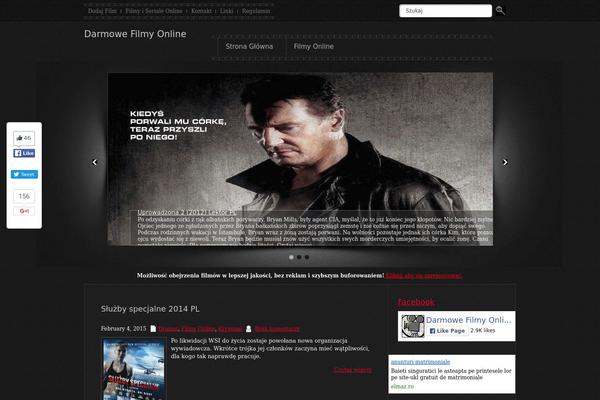Open the Kryminał category link

click(230, 329)
